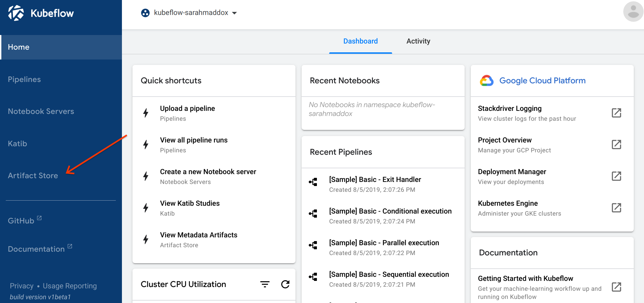The image size is (644, 303).
Task: Open Getting Started with Kubeflow external icon
Action: (616, 287)
